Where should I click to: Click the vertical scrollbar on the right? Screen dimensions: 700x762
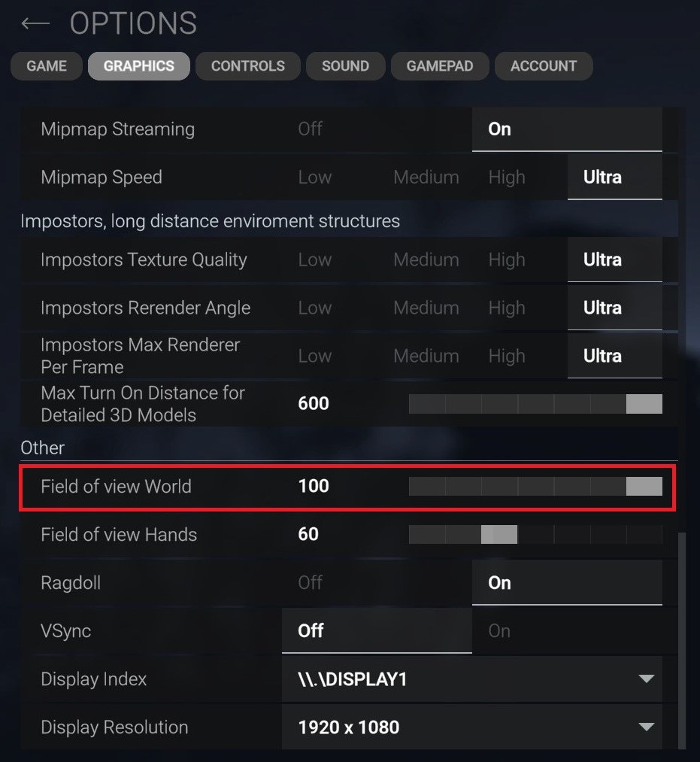(x=682, y=639)
